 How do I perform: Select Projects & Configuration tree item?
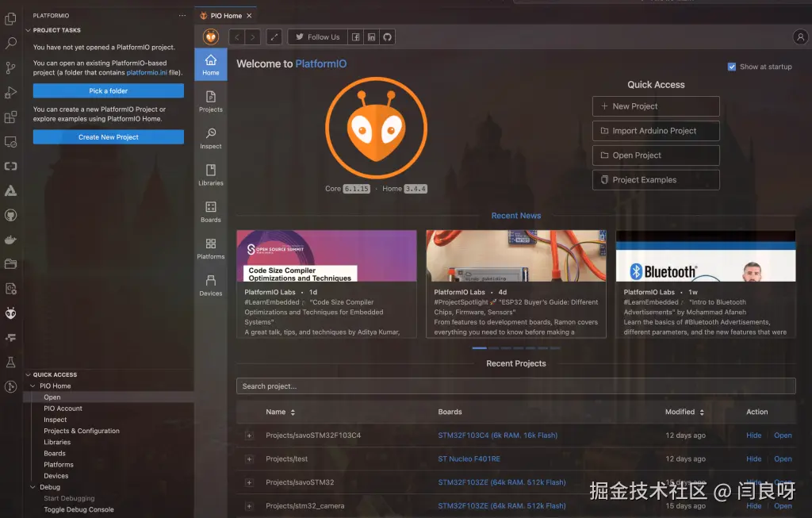point(82,431)
